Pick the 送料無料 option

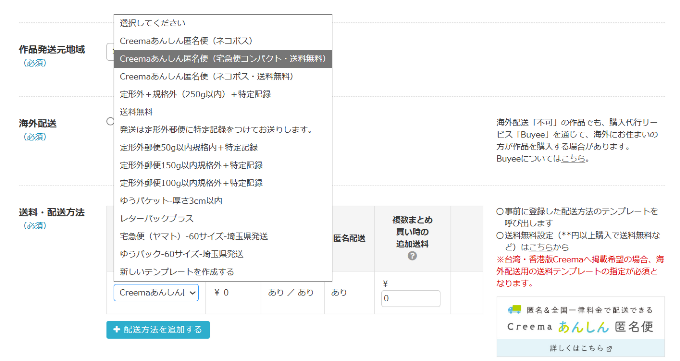(x=223, y=112)
